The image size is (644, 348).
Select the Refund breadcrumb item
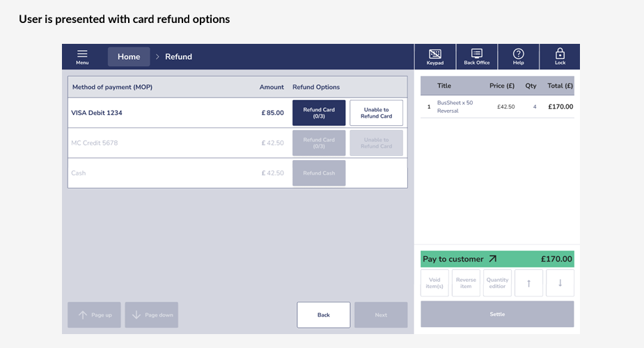tap(179, 56)
